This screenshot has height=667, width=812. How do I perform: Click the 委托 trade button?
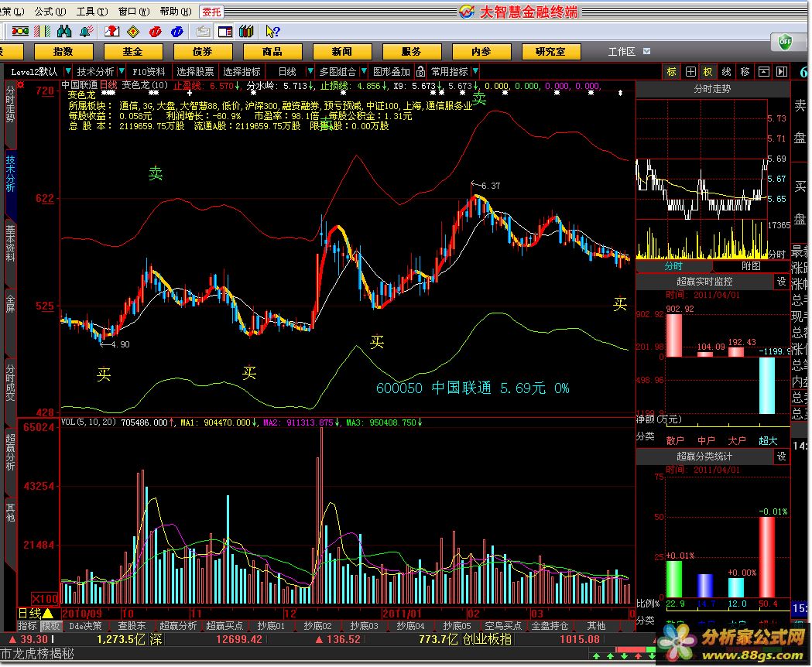point(211,12)
